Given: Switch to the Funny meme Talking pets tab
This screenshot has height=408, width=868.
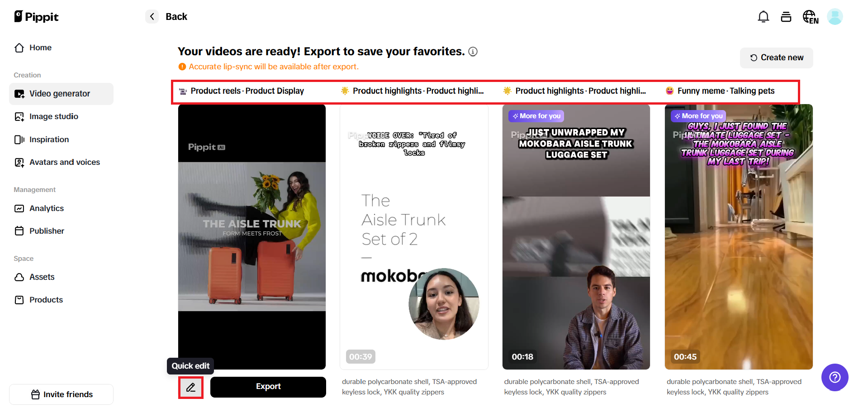Looking at the screenshot, I should pyautogui.click(x=721, y=91).
